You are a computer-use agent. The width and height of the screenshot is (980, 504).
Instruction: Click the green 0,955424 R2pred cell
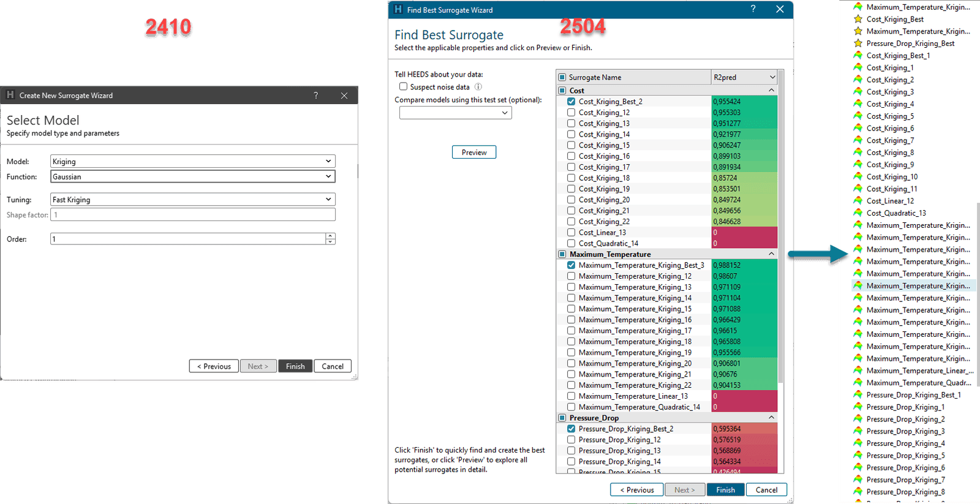[744, 102]
